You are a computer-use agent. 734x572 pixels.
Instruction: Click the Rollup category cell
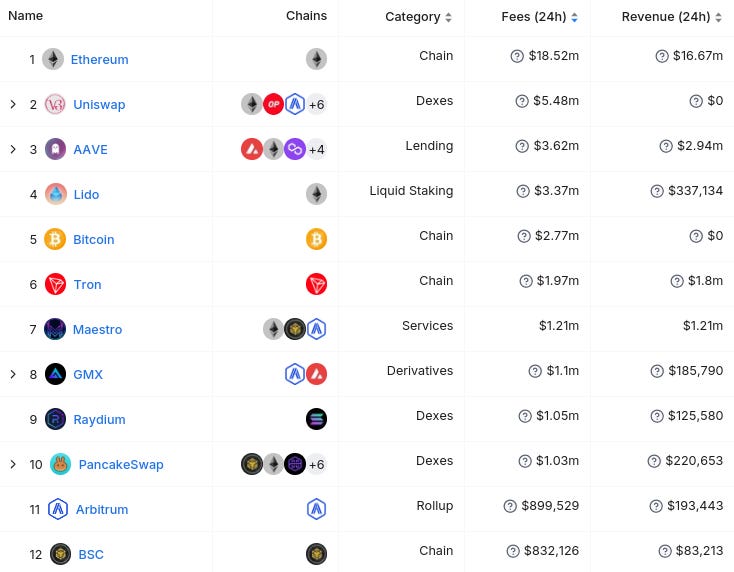click(x=435, y=506)
